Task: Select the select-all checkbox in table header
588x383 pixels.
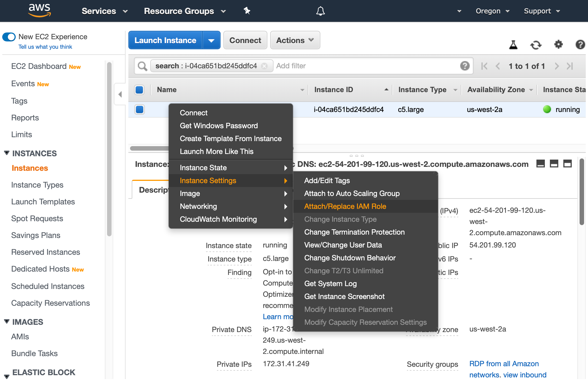Action: tap(139, 90)
